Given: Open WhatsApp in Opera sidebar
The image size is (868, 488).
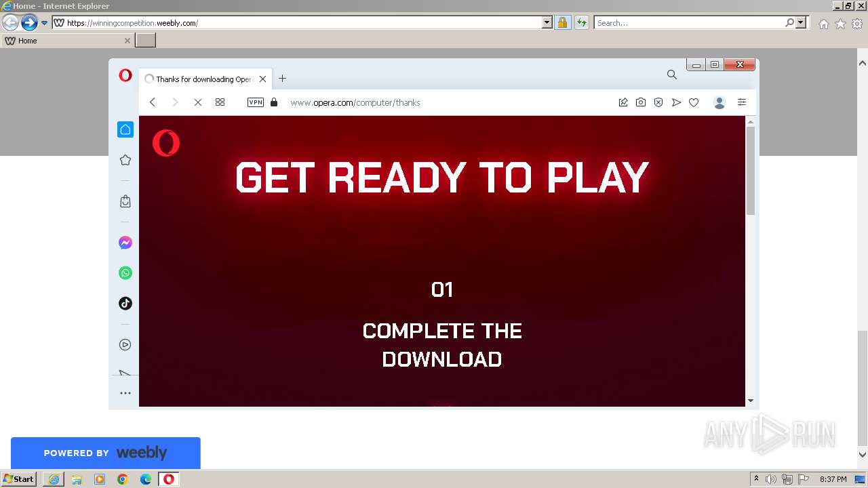Looking at the screenshot, I should [x=125, y=272].
